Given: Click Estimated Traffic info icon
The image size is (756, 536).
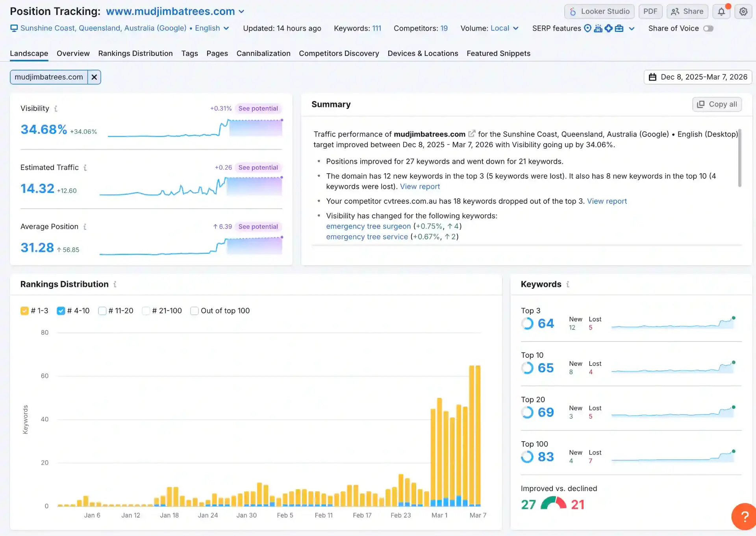Looking at the screenshot, I should coord(85,168).
